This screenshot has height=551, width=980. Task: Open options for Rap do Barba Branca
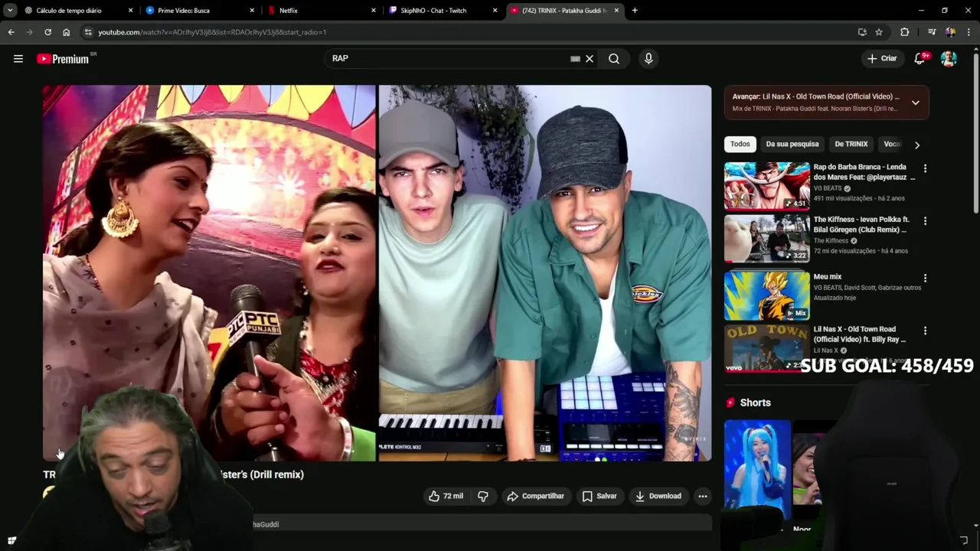click(925, 168)
